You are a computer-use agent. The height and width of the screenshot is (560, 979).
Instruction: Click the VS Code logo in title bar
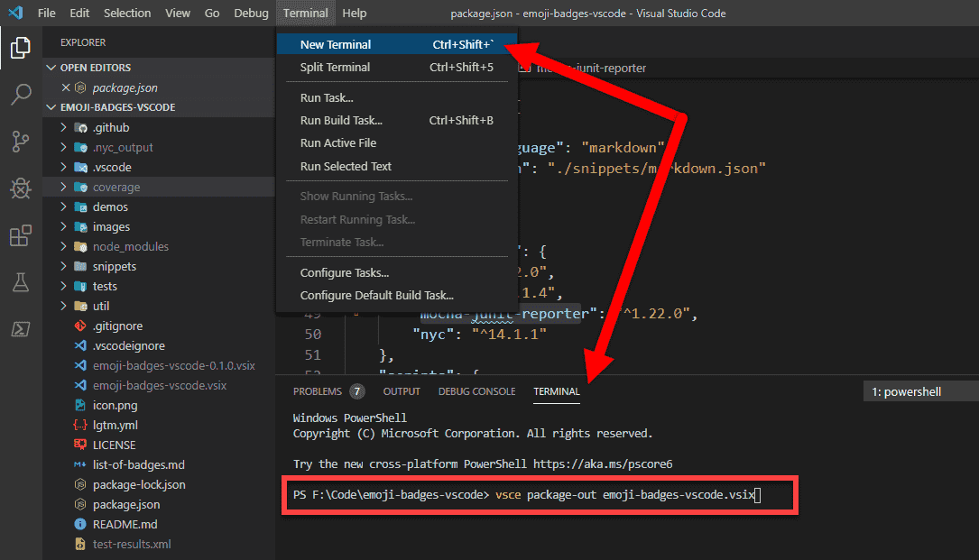(15, 13)
